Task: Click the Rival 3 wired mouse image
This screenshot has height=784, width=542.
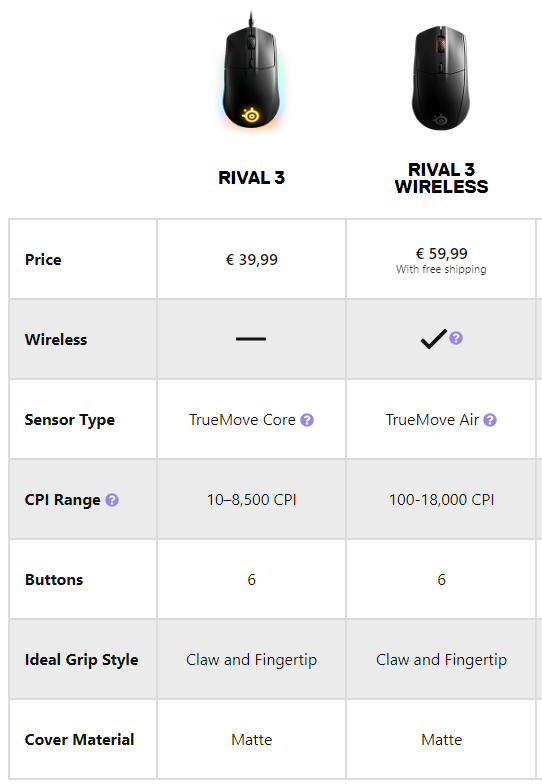Action: (252, 70)
